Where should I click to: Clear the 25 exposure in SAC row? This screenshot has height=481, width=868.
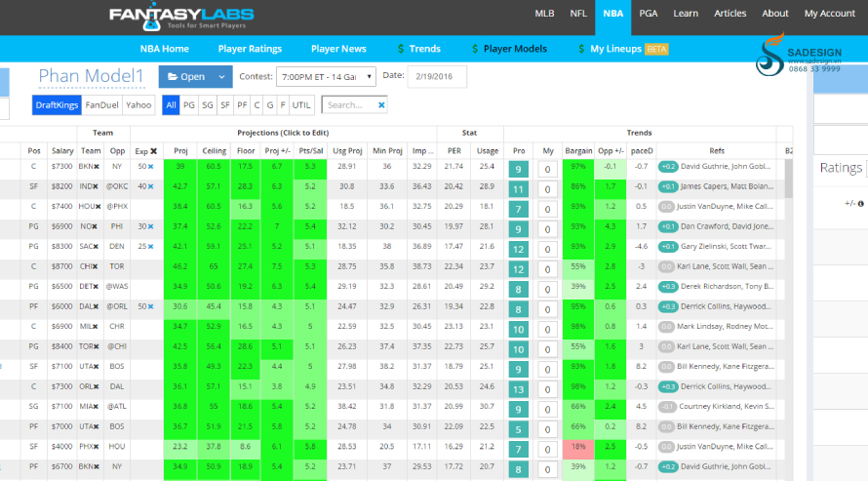tap(150, 246)
